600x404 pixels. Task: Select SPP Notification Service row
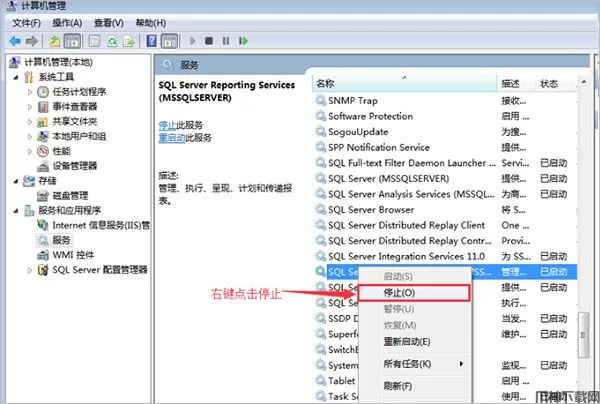[x=445, y=148]
